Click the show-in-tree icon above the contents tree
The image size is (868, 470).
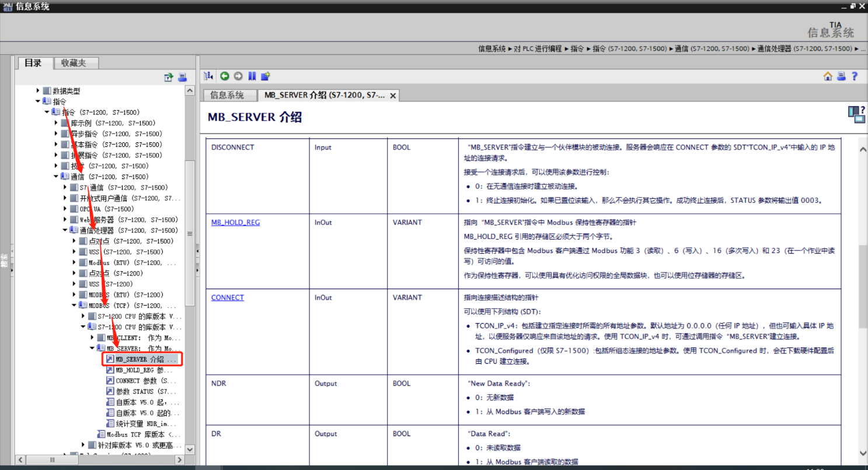point(169,77)
